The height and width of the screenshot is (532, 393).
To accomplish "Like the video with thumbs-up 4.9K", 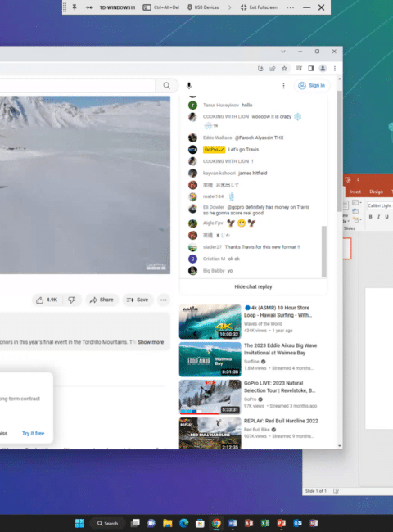I will pyautogui.click(x=47, y=300).
